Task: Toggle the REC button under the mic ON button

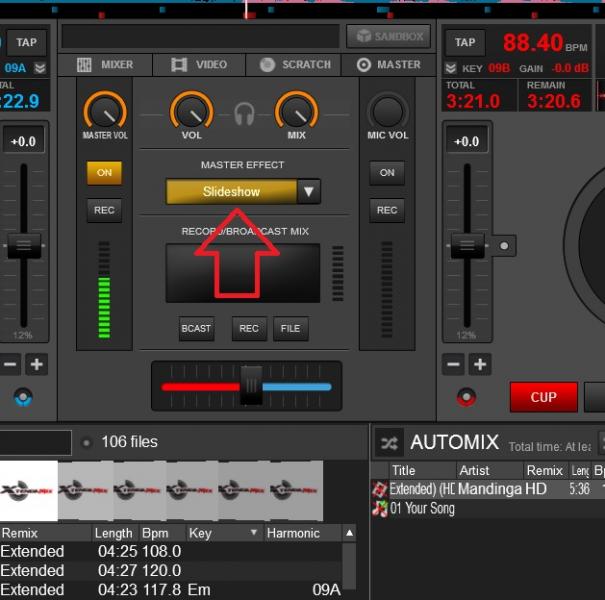Action: [x=387, y=210]
